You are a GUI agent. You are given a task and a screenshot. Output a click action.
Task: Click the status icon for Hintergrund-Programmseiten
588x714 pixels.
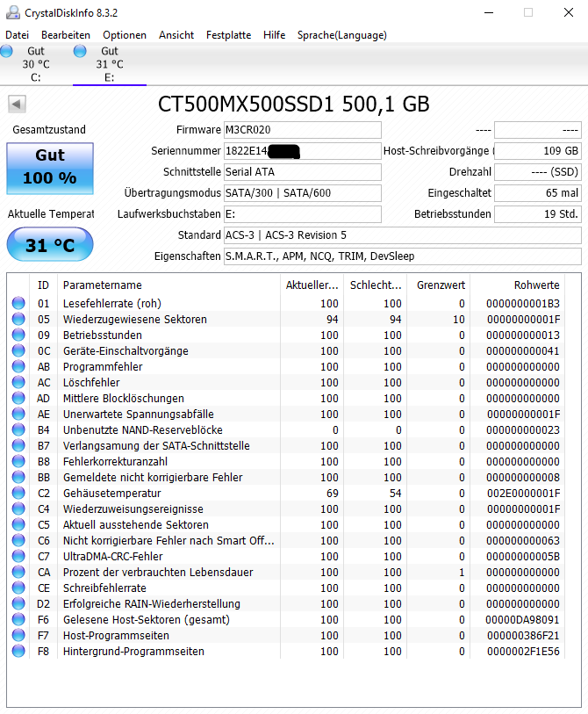[x=18, y=651]
